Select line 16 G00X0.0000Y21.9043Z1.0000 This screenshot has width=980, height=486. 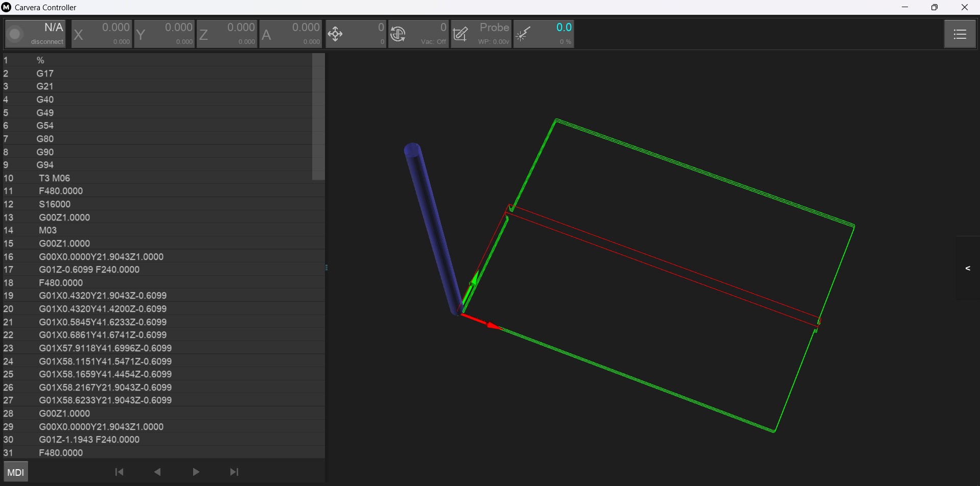coord(164,256)
